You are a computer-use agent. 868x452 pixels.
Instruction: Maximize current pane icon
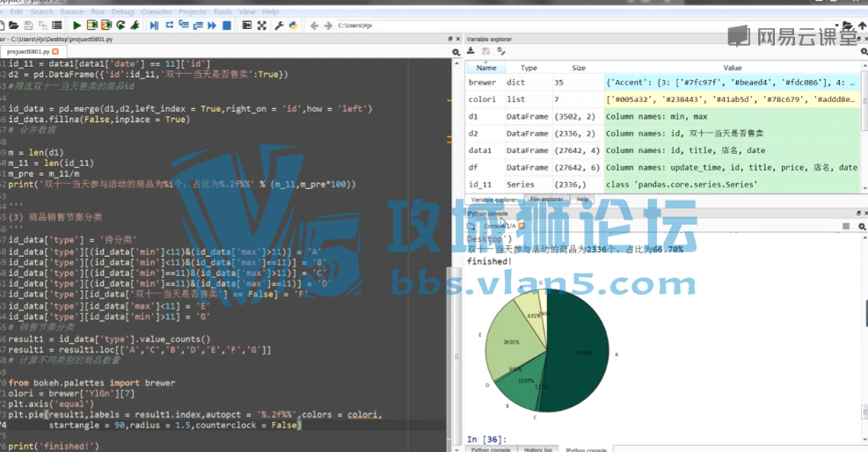point(247,26)
